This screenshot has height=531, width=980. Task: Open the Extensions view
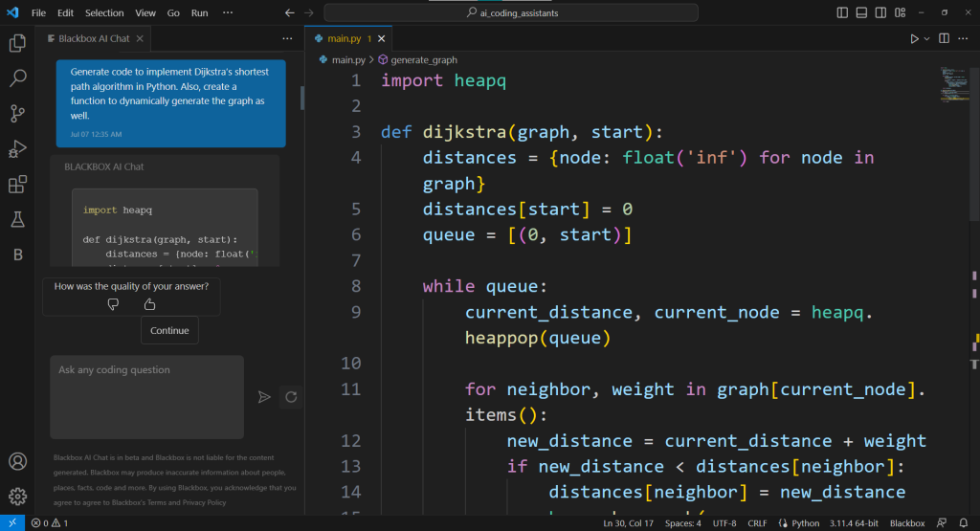click(17, 185)
